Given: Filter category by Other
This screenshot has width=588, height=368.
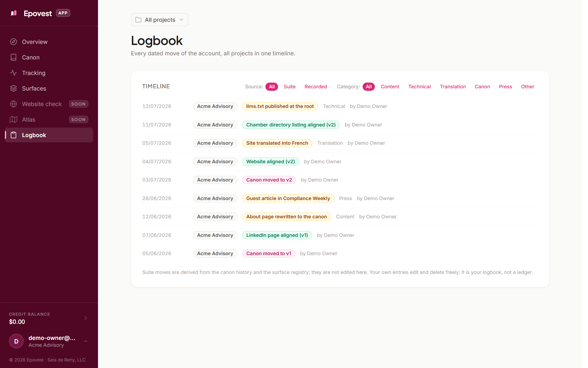Looking at the screenshot, I should point(528,87).
